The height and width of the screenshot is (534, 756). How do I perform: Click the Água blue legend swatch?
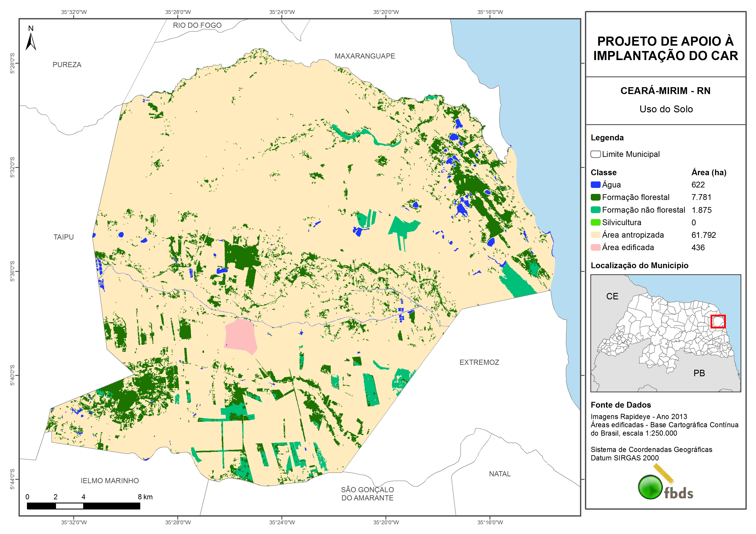click(x=595, y=185)
